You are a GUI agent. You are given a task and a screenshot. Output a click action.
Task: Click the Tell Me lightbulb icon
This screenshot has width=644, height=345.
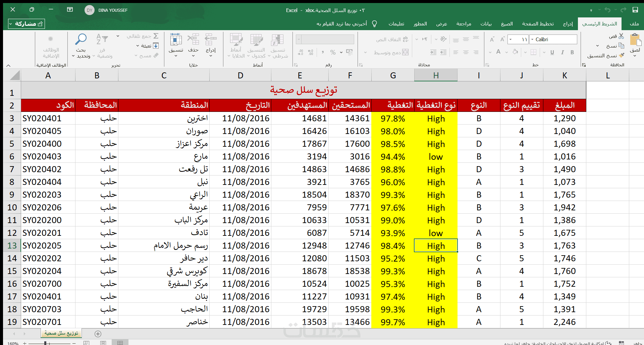(375, 24)
